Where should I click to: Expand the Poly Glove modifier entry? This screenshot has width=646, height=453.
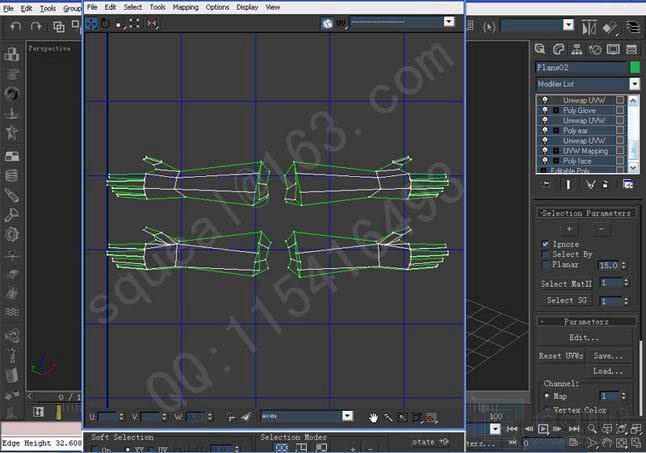click(555, 110)
